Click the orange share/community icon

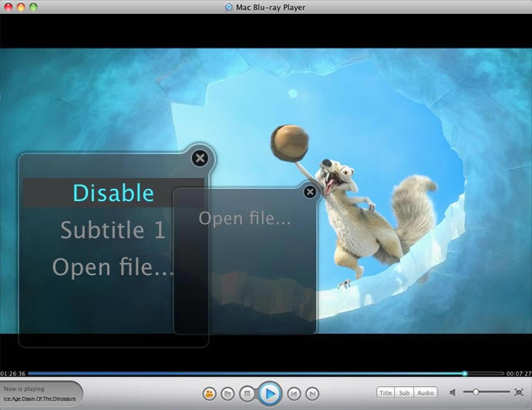210,394
